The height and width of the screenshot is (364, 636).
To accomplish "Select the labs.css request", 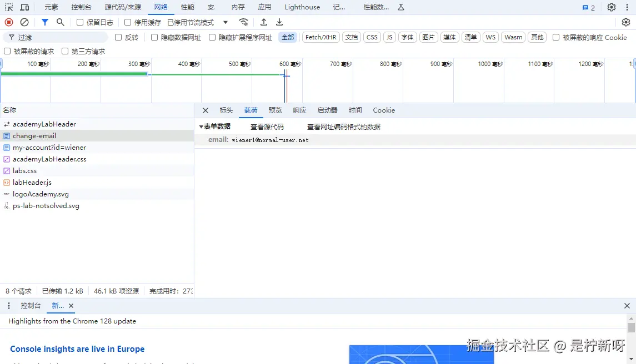I will (97, 171).
